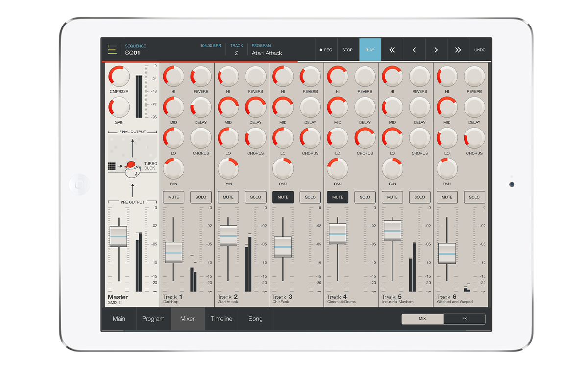Click the pad grid icon beside the duck
The image size is (588, 368).
coord(112,166)
